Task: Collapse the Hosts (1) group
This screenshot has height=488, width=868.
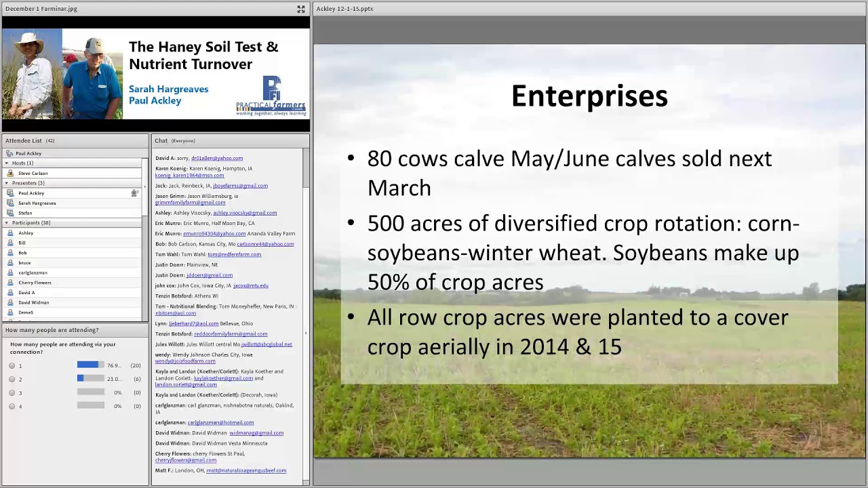Action: click(x=7, y=163)
